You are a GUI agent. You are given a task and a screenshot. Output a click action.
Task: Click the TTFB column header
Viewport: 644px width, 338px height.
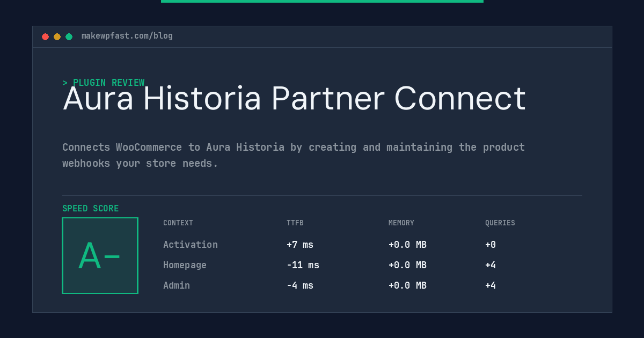(x=295, y=223)
